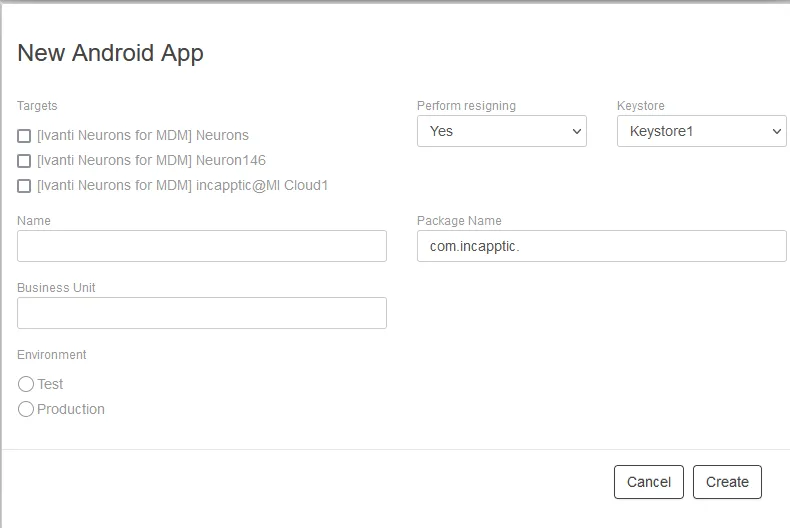Focus the Name input field
This screenshot has width=790, height=528.
[202, 246]
